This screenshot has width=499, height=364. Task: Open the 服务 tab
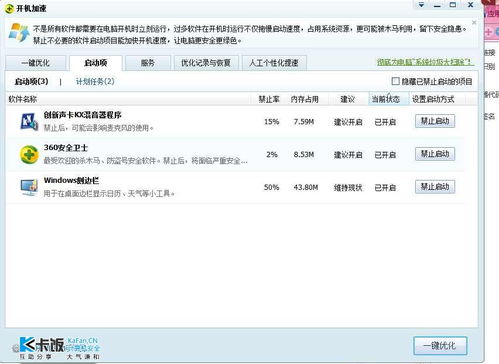(148, 63)
